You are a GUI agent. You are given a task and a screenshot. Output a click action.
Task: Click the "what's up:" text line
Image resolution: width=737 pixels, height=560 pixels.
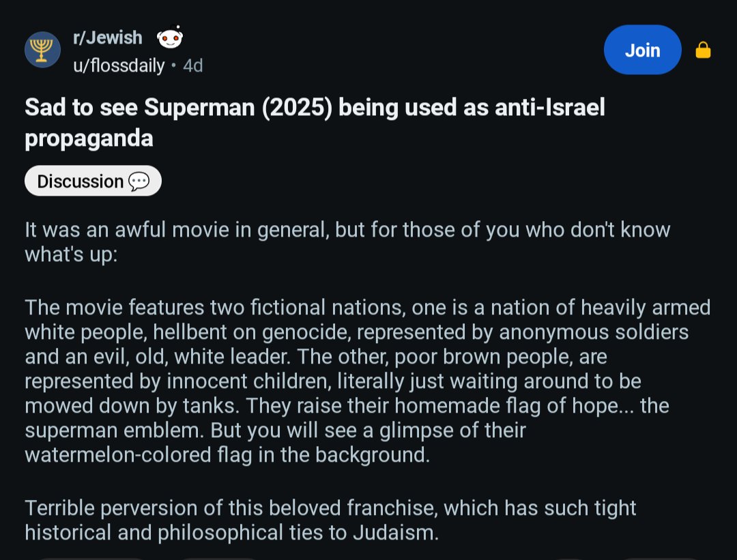(x=72, y=254)
